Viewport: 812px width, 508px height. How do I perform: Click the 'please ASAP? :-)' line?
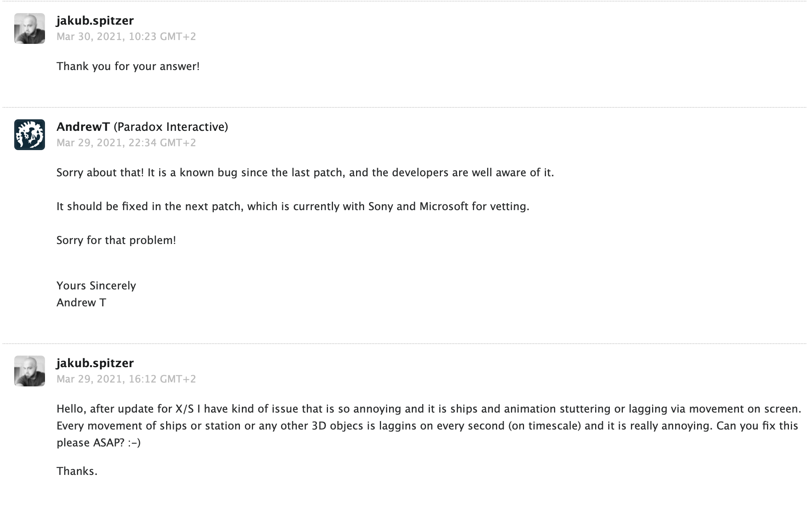point(98,443)
